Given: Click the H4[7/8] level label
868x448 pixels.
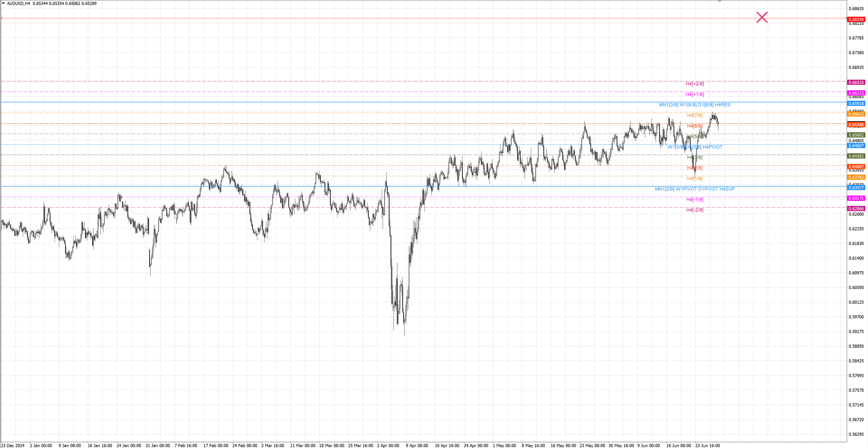Looking at the screenshot, I should click(x=694, y=115).
